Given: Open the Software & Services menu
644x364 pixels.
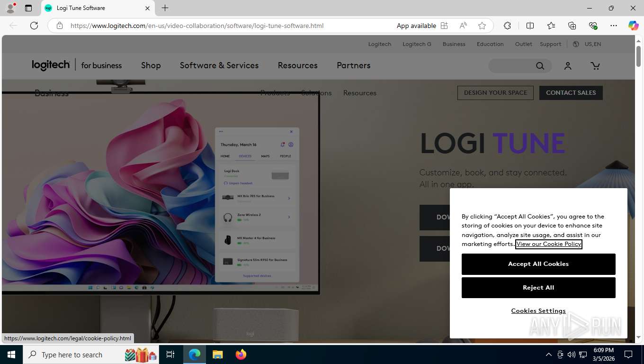Looking at the screenshot, I should point(219,65).
